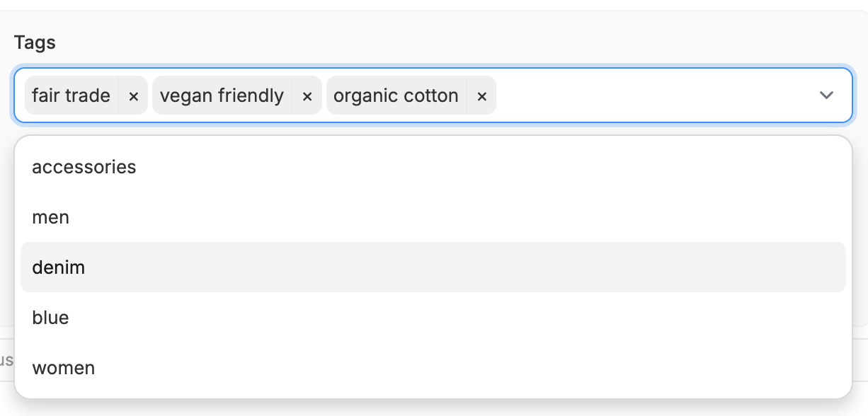
Task: Remove the "organic cotton" tag with its x
Action: point(481,96)
